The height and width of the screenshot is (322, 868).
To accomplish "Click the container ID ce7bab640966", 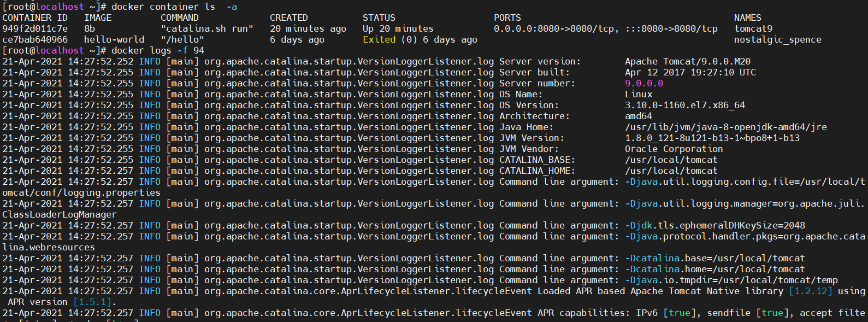I will click(35, 39).
